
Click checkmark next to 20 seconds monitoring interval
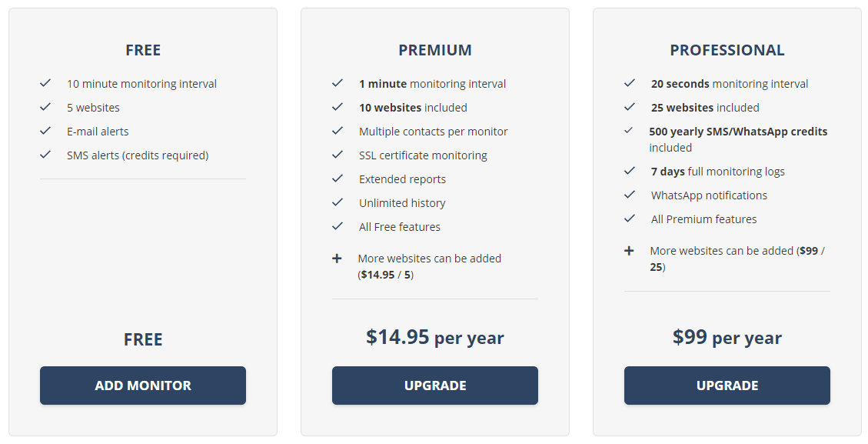click(630, 83)
